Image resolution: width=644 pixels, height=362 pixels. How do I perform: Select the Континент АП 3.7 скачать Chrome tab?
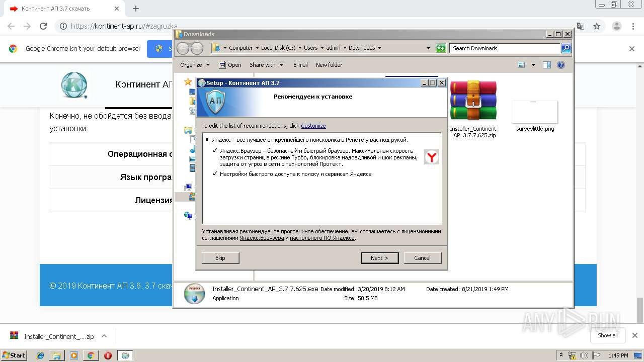pos(64,9)
